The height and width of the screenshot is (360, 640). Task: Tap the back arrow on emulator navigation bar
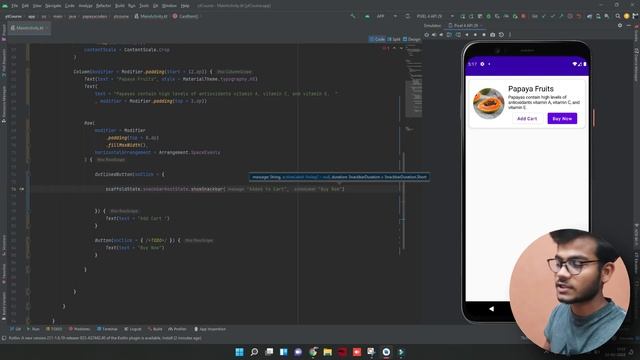tap(491, 309)
